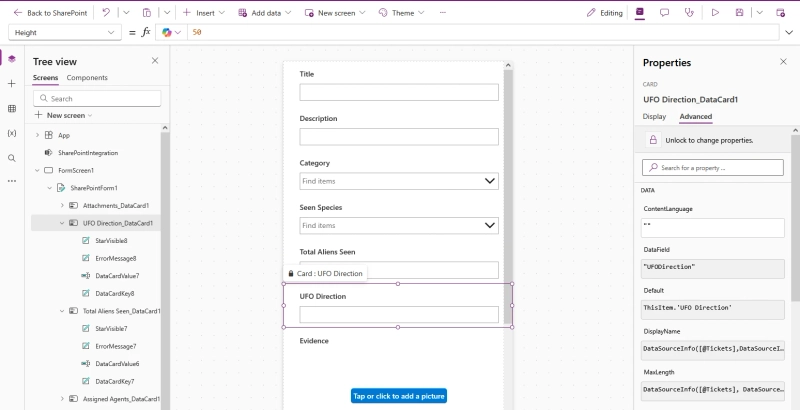
Task: Click the Preview app play icon
Action: coord(715,13)
